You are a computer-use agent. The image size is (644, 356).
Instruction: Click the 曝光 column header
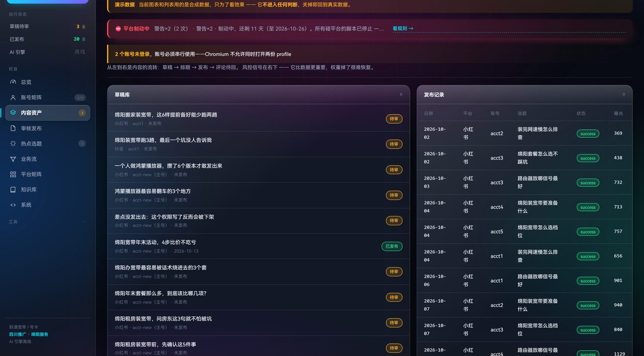click(618, 114)
